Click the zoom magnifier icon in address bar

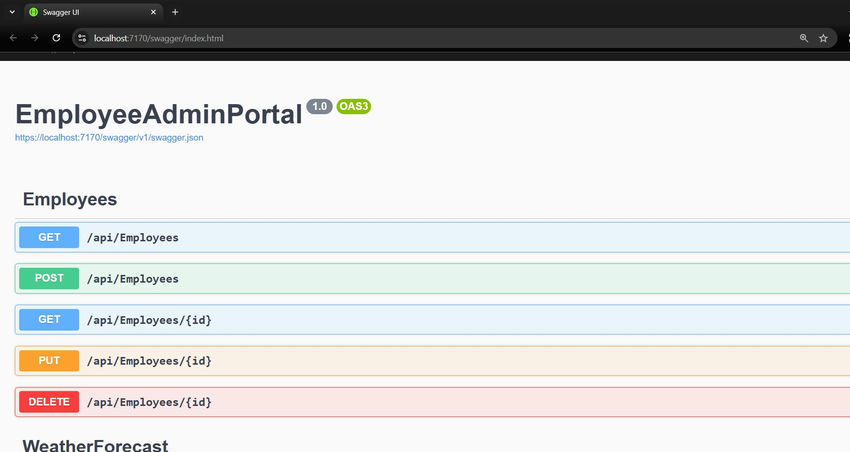[x=804, y=38]
